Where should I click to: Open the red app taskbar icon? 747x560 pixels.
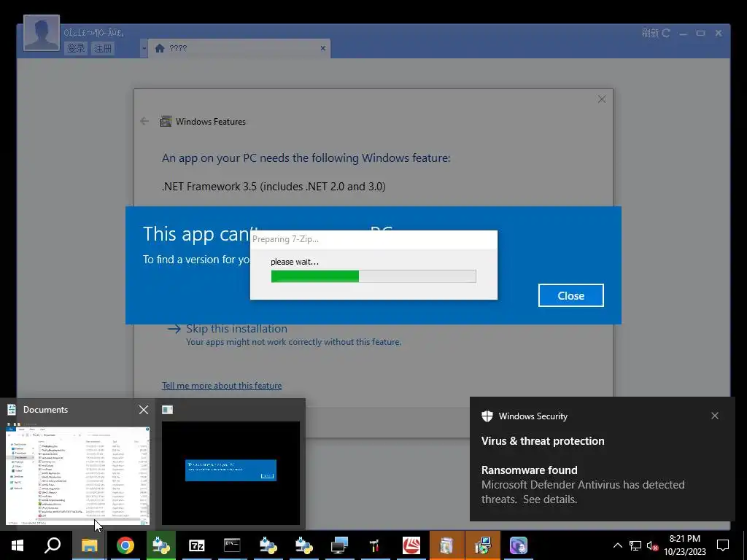pyautogui.click(x=411, y=545)
